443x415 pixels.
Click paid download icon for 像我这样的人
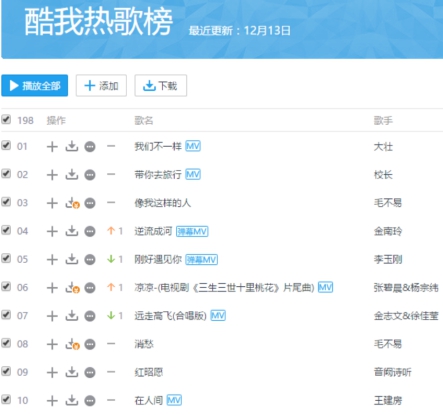[x=72, y=203]
